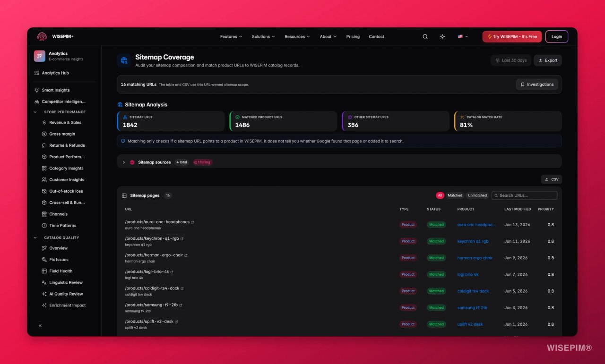Open the Features menu

pyautogui.click(x=231, y=36)
